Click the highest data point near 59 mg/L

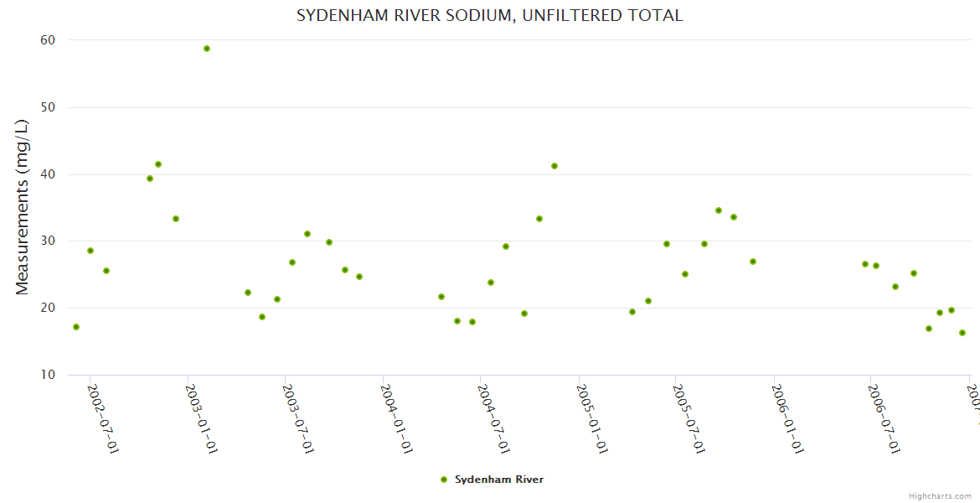coord(207,49)
